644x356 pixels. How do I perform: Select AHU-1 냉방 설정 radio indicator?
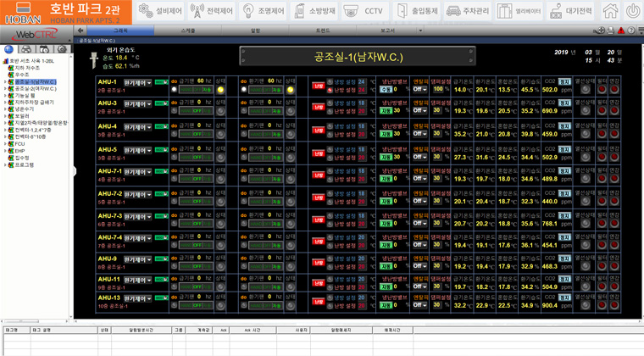point(330,81)
